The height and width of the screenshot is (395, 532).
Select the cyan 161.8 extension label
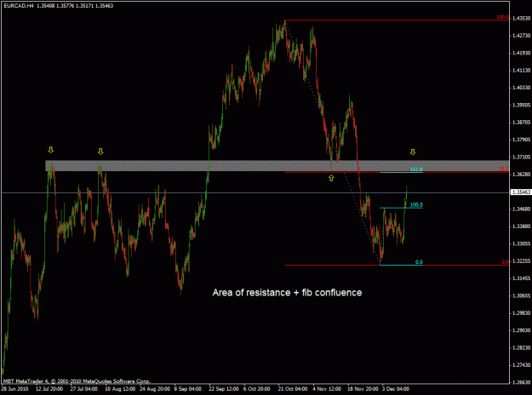point(416,169)
